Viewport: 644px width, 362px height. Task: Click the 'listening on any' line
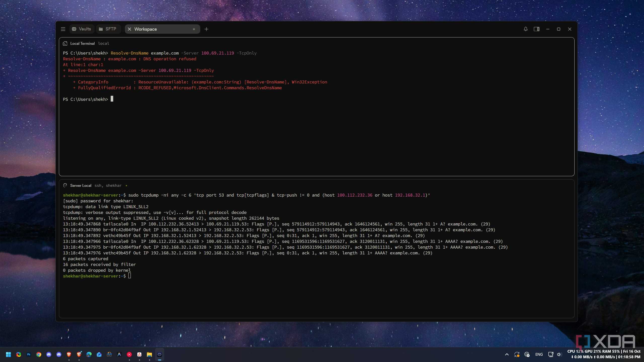click(171, 218)
